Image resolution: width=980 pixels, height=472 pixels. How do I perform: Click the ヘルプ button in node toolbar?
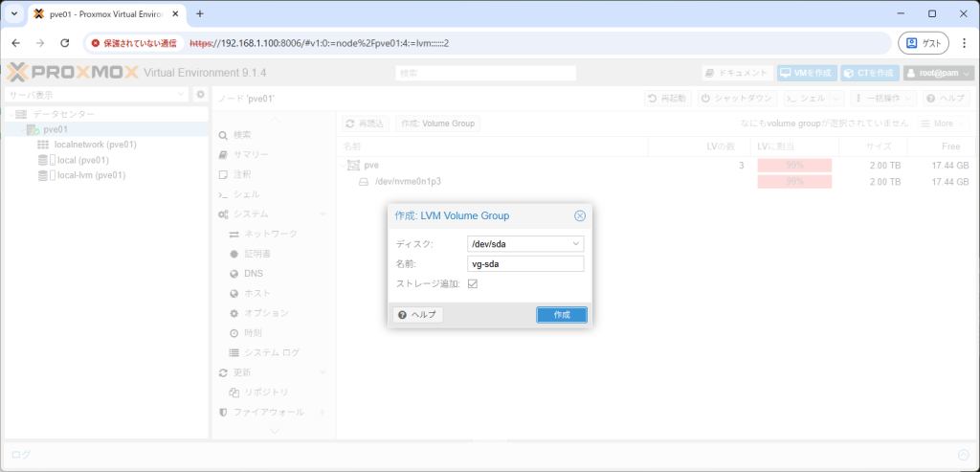coord(947,99)
